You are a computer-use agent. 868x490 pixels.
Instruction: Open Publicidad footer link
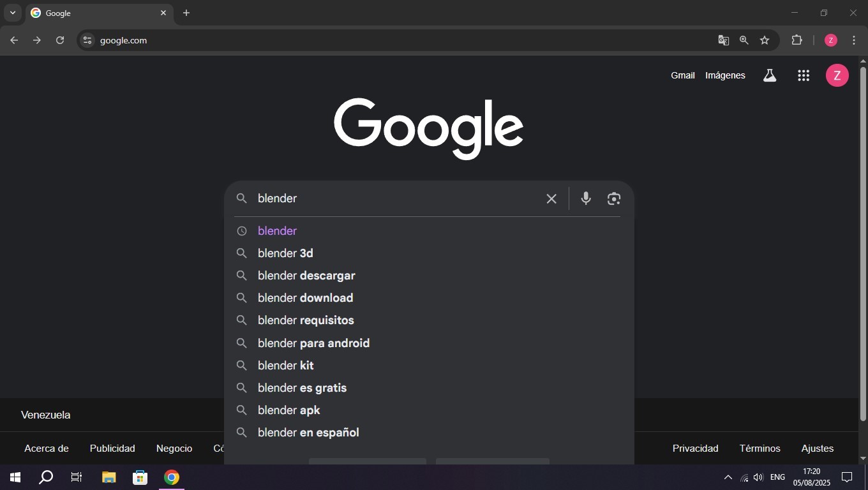[112, 449]
